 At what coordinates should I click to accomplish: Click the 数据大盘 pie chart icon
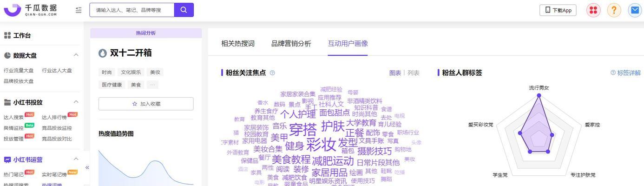[7, 55]
